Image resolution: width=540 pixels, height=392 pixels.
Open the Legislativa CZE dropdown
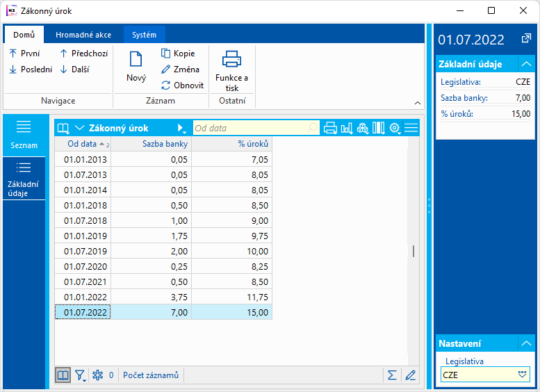tap(523, 375)
